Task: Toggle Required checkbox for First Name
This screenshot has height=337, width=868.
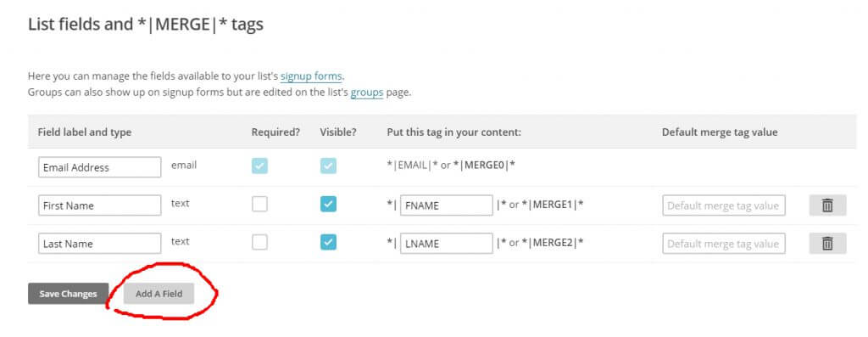Action: pos(259,204)
